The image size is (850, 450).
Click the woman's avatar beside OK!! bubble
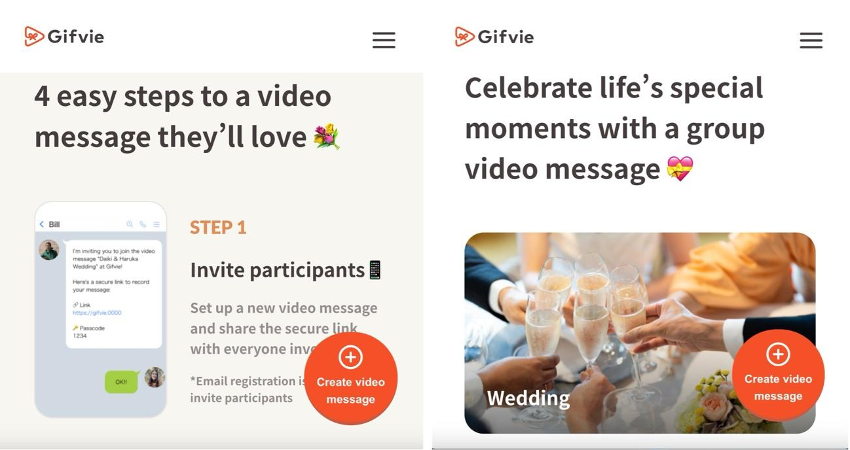point(154,377)
